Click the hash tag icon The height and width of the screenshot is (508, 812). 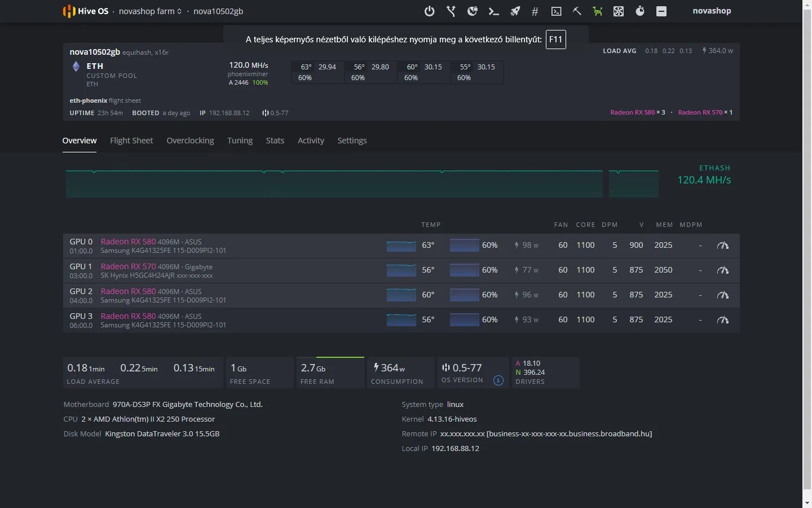click(535, 11)
